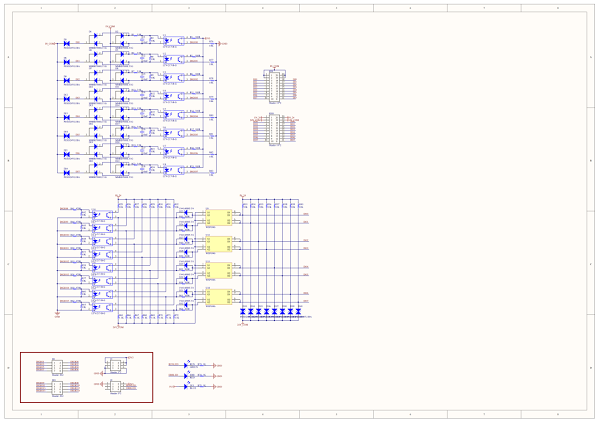Click the ground port after the bottom LED
This screenshot has width=600, height=423.
tap(215, 387)
